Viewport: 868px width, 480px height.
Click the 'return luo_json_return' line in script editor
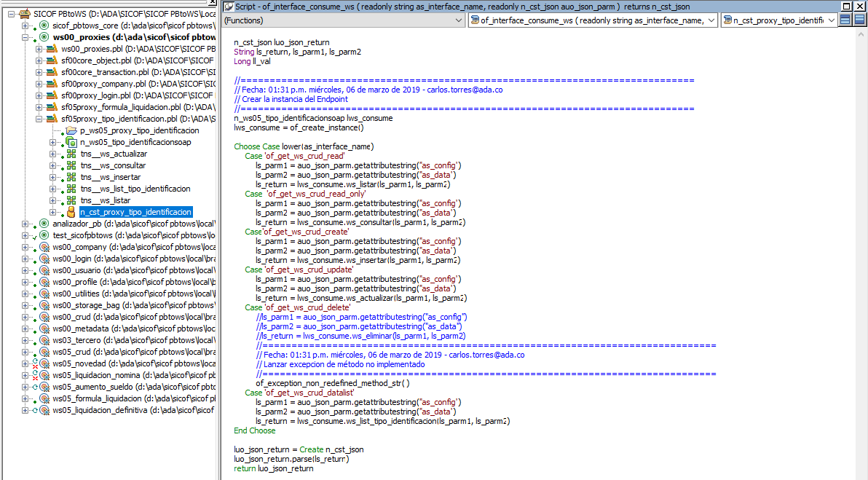[274, 468]
